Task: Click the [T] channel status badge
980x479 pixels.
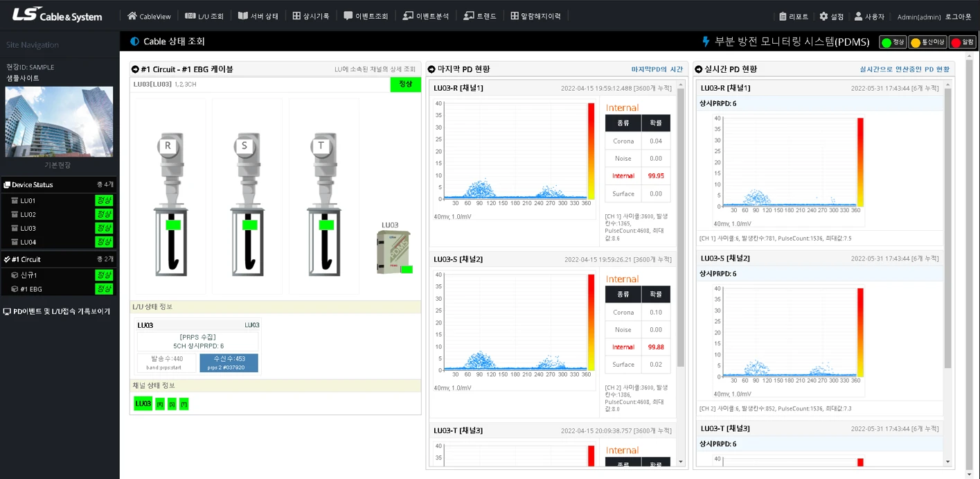Action: pos(184,404)
